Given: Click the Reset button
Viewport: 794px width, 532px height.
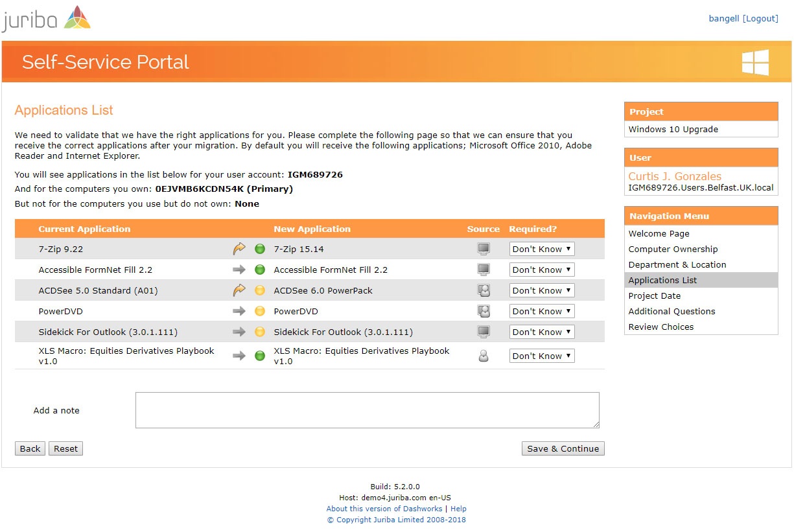Looking at the screenshot, I should [x=65, y=448].
